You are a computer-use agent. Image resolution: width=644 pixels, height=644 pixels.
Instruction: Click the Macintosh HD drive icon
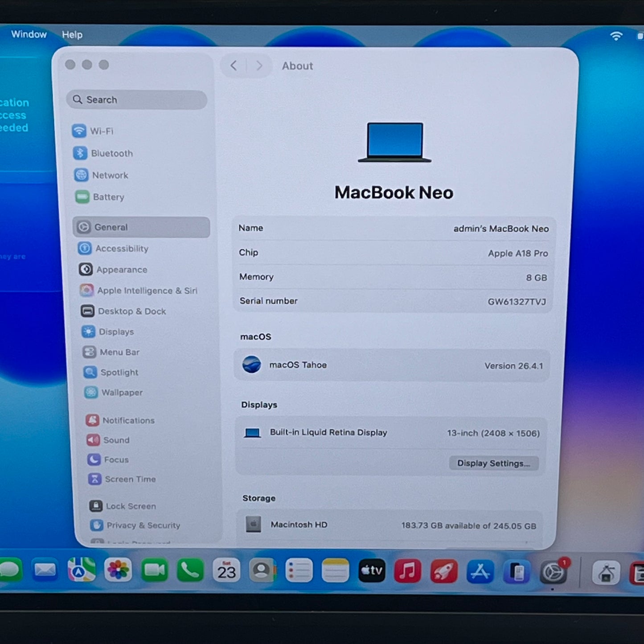(x=254, y=524)
